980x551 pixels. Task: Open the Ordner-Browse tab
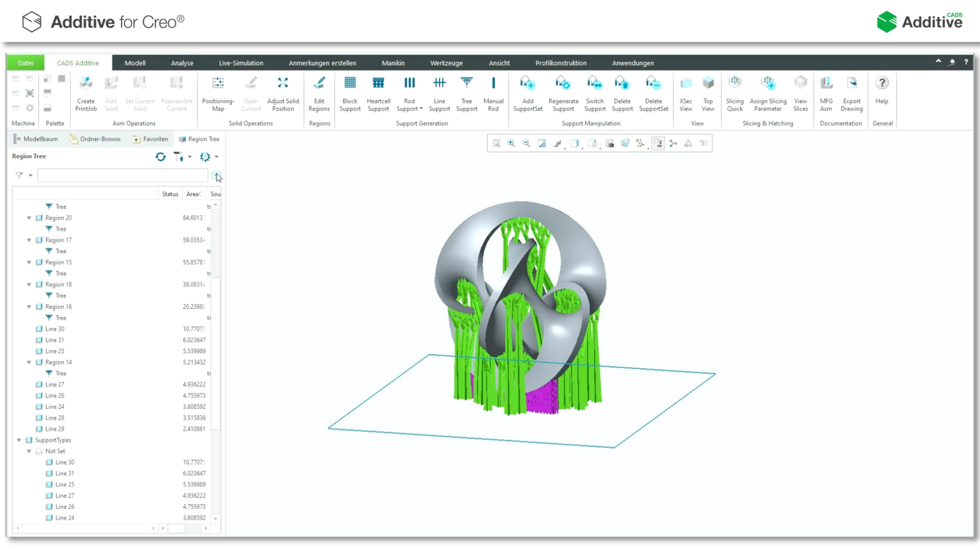coord(95,139)
